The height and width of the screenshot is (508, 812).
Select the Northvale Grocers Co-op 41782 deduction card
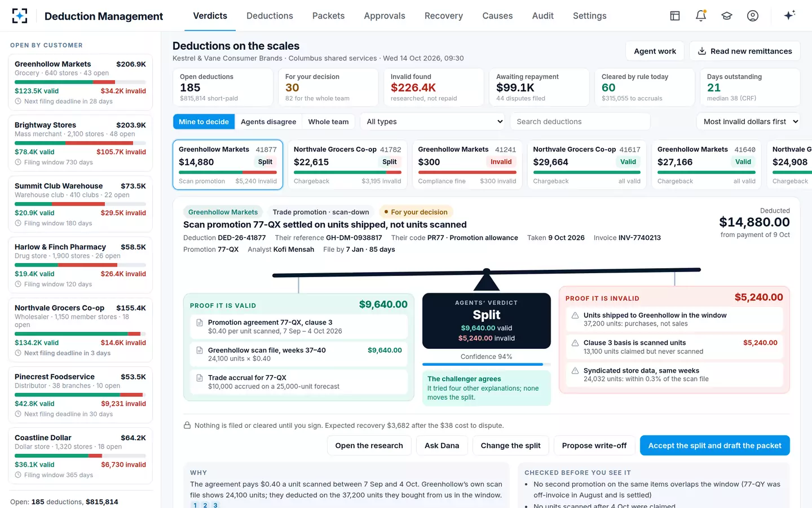347,164
